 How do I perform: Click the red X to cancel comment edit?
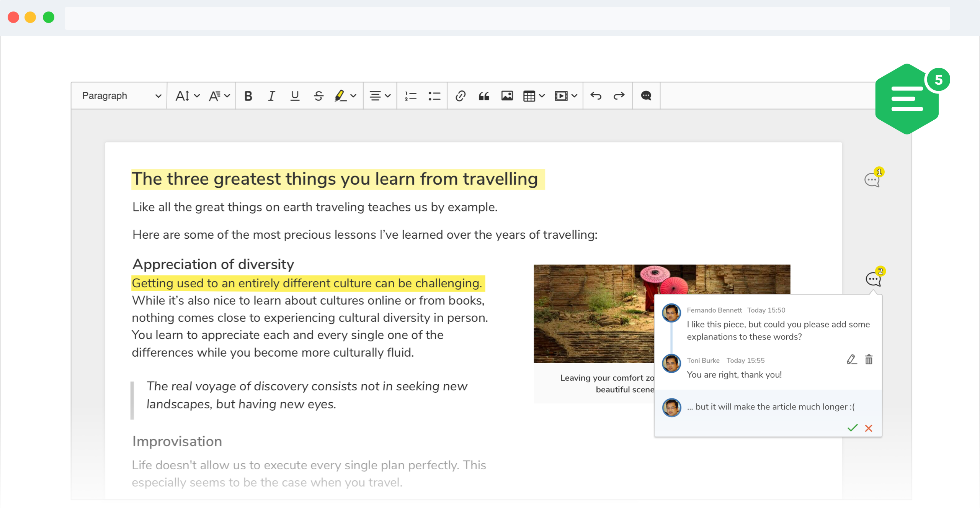pos(869,428)
